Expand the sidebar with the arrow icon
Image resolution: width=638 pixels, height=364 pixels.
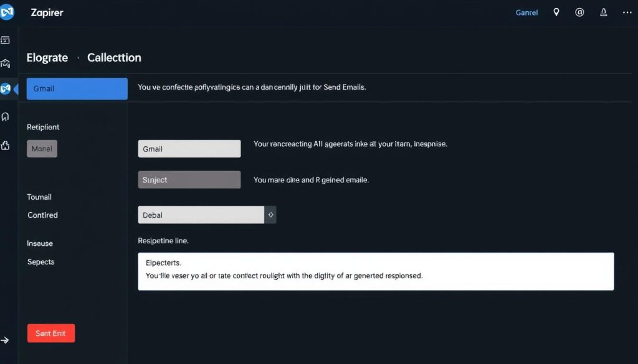[x=6, y=340]
